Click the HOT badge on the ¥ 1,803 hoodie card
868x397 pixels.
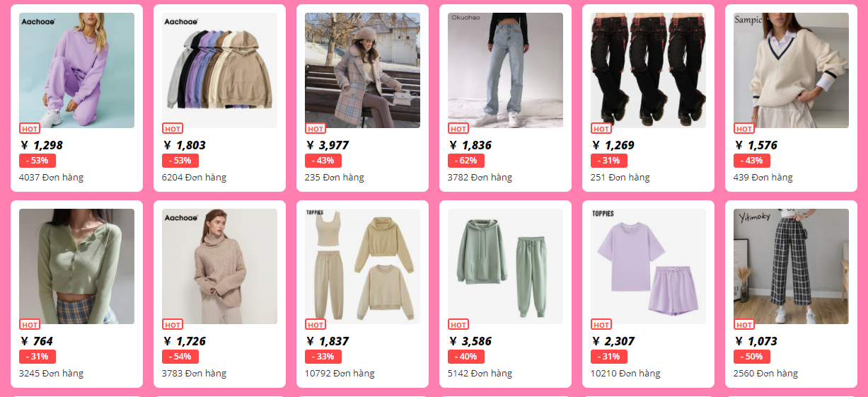point(173,129)
